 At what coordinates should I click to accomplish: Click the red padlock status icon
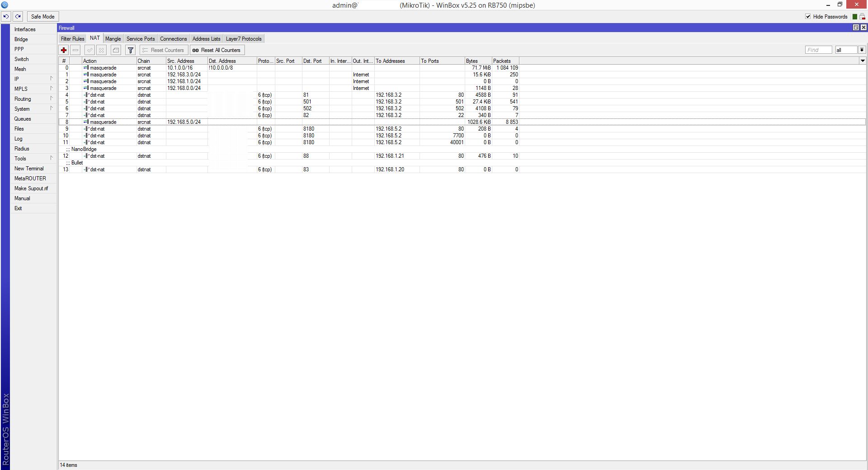(862, 17)
